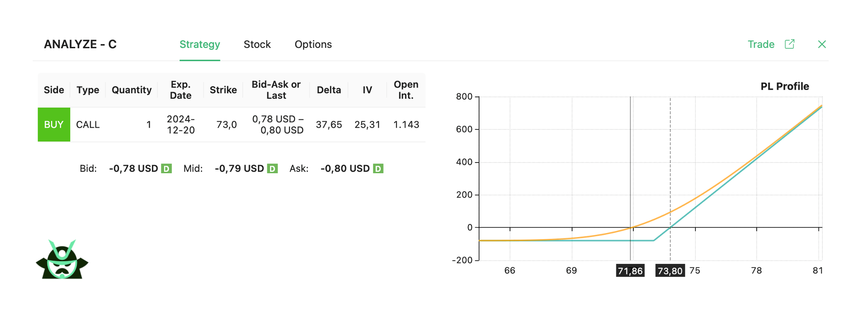The height and width of the screenshot is (325, 868).
Task: Click the ANALYZE - C heading
Action: [x=80, y=44]
